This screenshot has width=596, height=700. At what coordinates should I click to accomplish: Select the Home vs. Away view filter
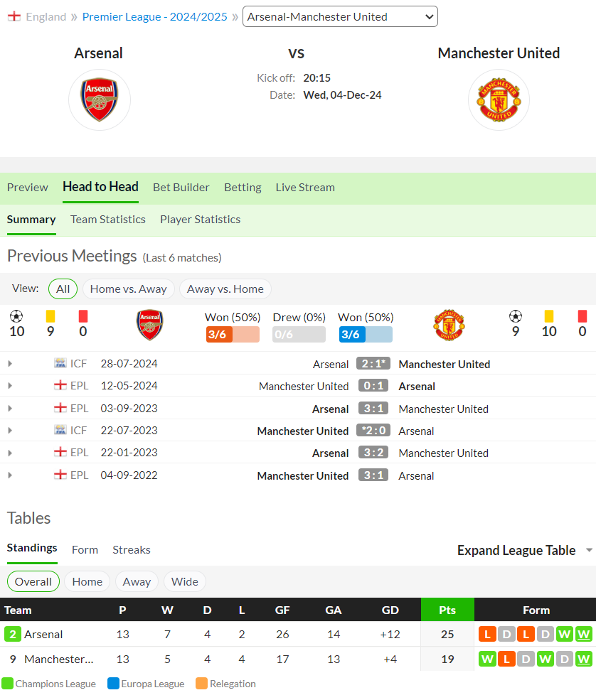tap(128, 289)
